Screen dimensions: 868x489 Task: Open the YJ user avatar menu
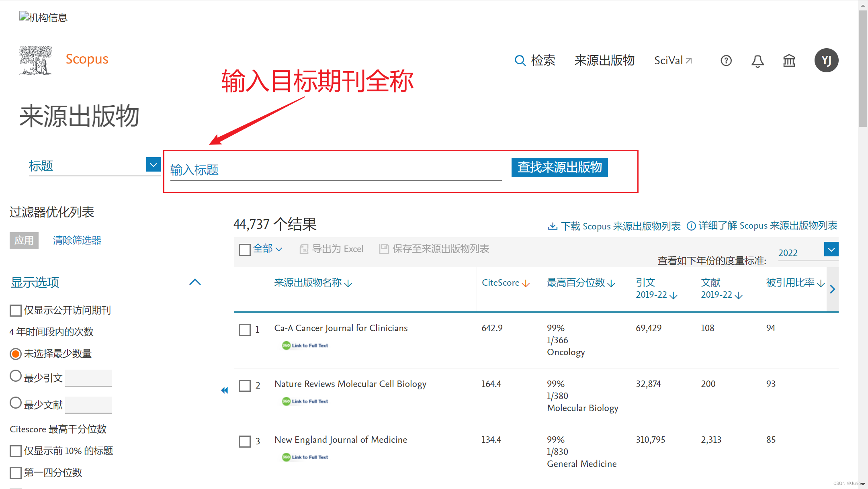tap(826, 60)
